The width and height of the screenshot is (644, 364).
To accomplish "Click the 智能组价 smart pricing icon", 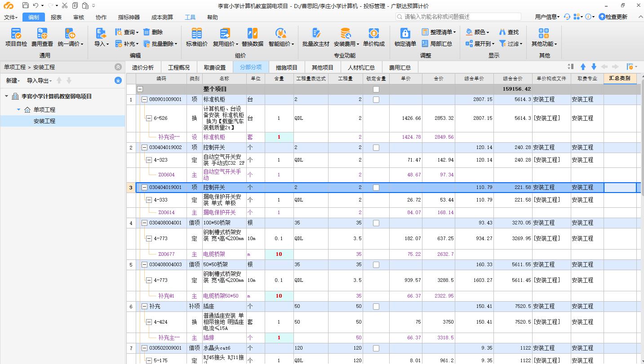I will pos(281,33).
